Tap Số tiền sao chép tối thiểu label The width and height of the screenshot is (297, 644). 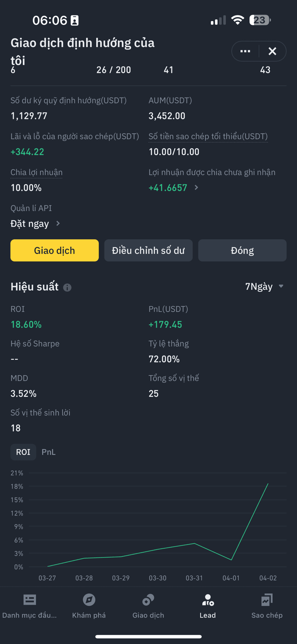click(208, 136)
